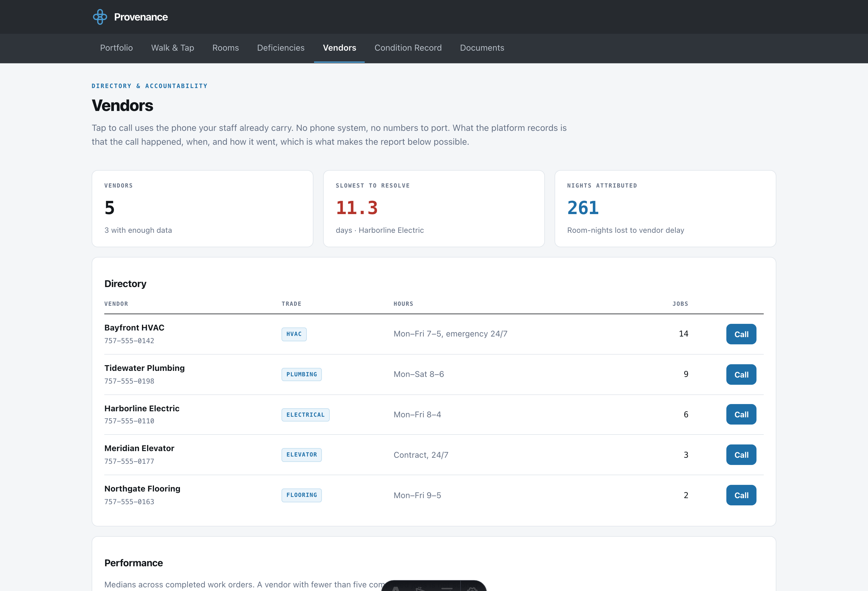Screen dimensions: 868x591
Task: Click the HOURS column header
Action: tap(403, 304)
